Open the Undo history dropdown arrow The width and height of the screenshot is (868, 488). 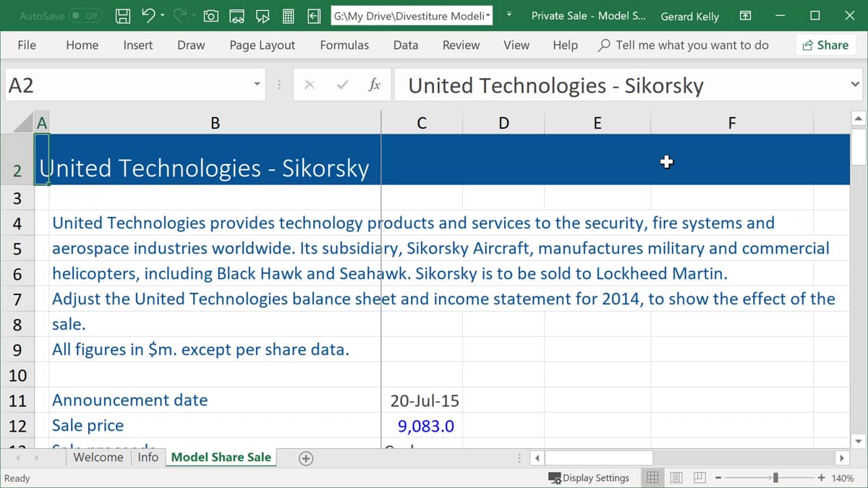pyautogui.click(x=162, y=15)
